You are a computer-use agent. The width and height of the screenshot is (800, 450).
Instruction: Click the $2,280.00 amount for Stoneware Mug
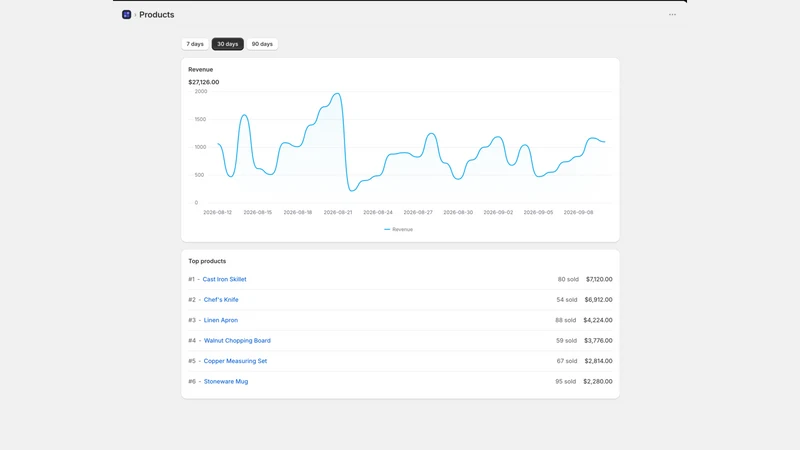[598, 381]
